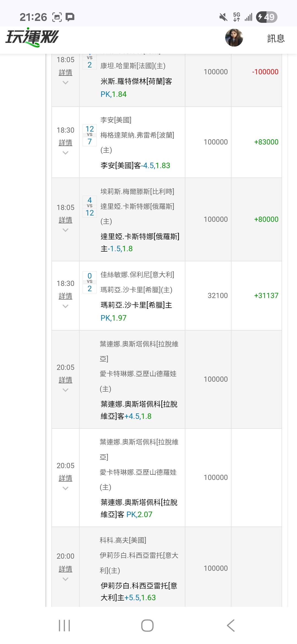This screenshot has height=644, width=297.
Task: Tap the 玩運彩 logo
Action: pyautogui.click(x=32, y=37)
